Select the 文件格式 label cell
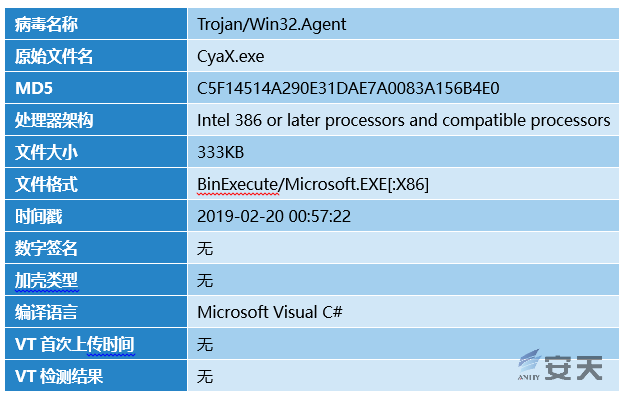The width and height of the screenshot is (626, 400). pos(96,184)
